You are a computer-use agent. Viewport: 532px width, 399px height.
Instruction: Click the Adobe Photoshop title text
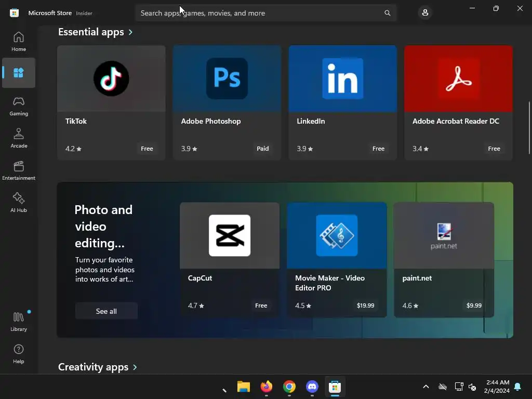[x=211, y=121]
